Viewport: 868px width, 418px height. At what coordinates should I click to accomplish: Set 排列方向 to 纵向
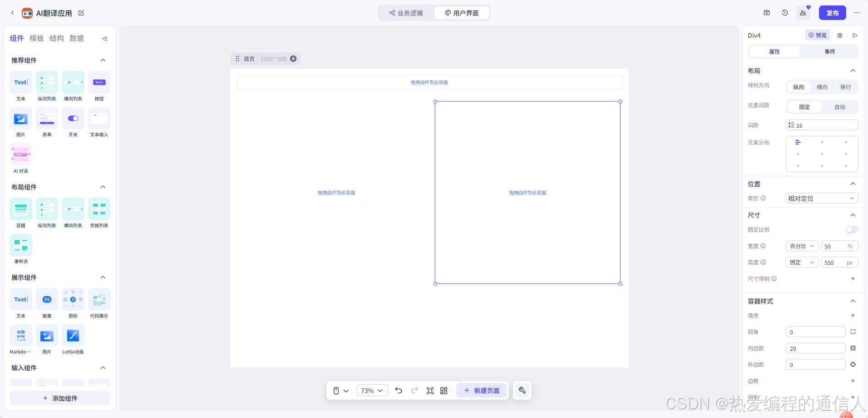[x=799, y=87]
